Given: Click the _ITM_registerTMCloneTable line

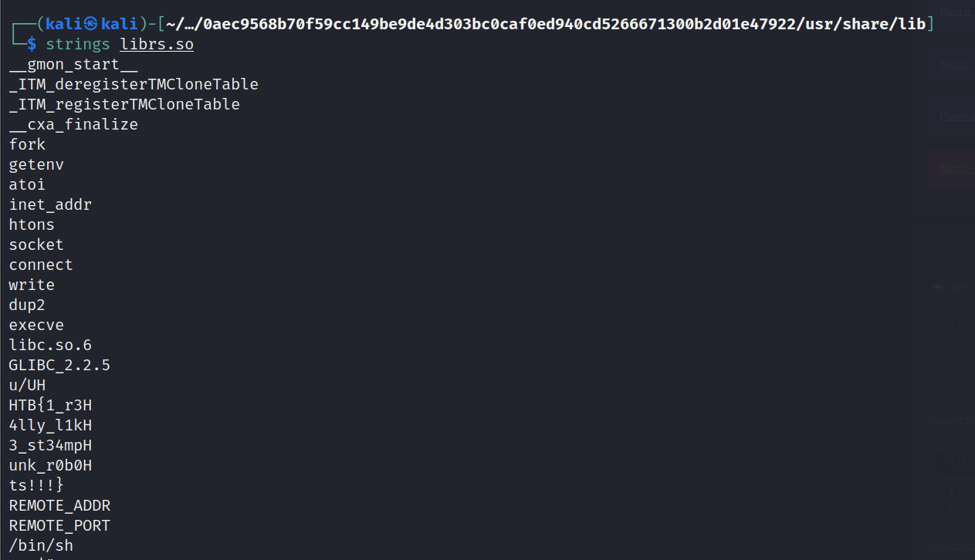Looking at the screenshot, I should (x=124, y=104).
